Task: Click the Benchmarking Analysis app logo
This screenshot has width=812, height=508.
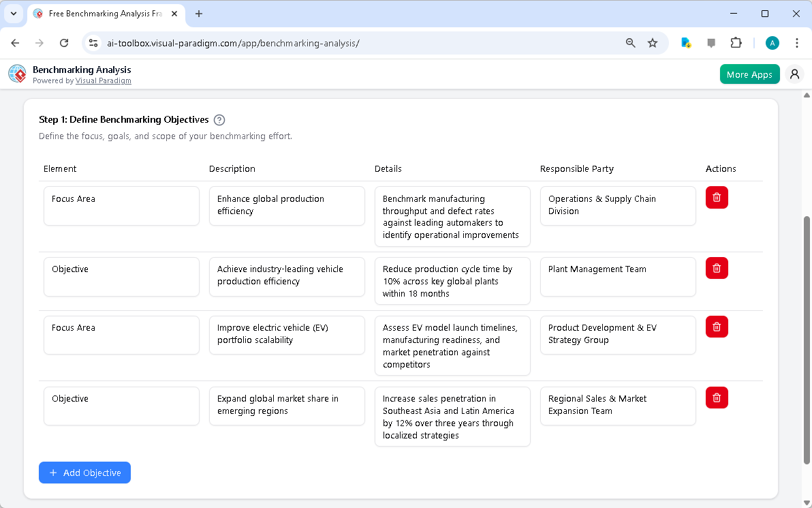Action: point(16,74)
